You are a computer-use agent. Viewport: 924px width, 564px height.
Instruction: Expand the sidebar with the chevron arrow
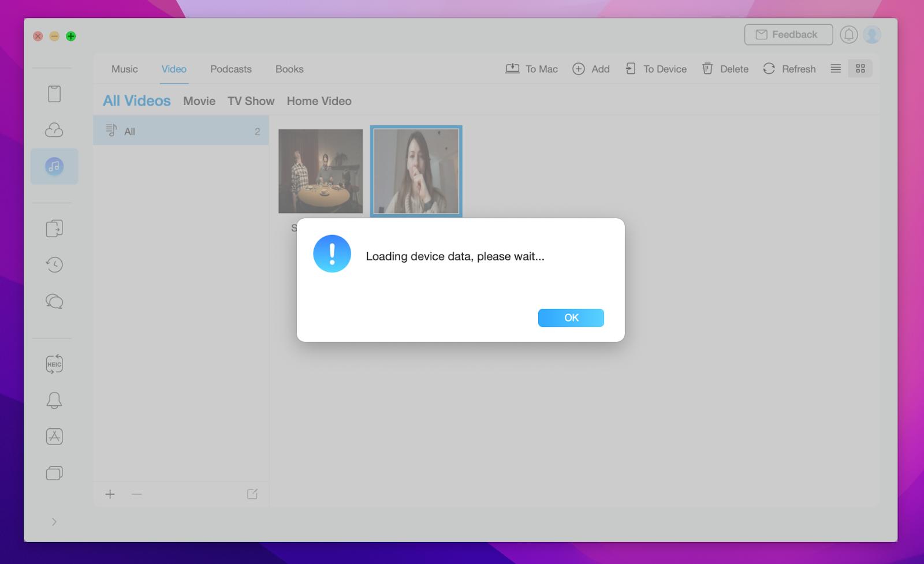(54, 522)
